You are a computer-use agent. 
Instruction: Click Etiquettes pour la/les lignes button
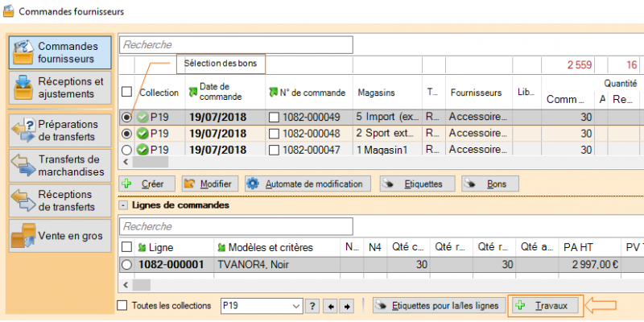(x=439, y=306)
